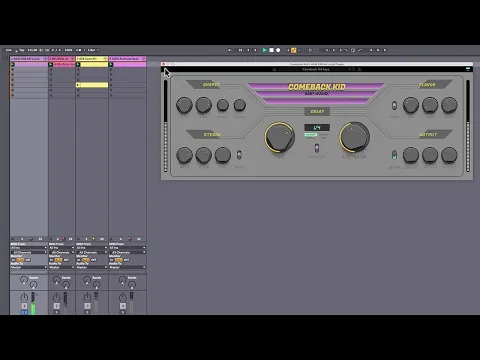
Task: Open track 1 Audio To Master dropdown
Action: (x=29, y=267)
